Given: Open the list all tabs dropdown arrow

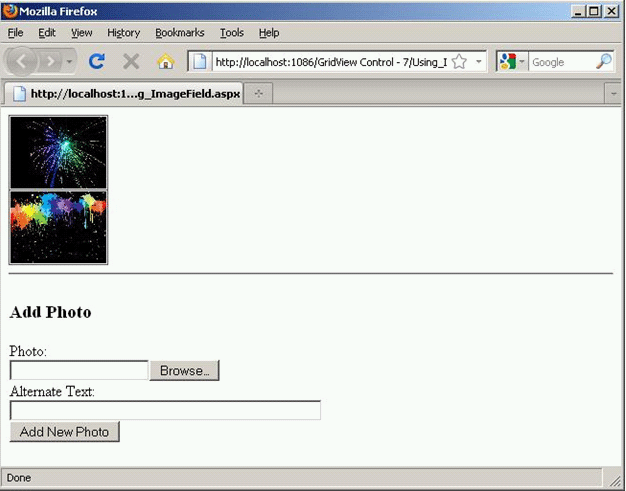Looking at the screenshot, I should (x=613, y=94).
